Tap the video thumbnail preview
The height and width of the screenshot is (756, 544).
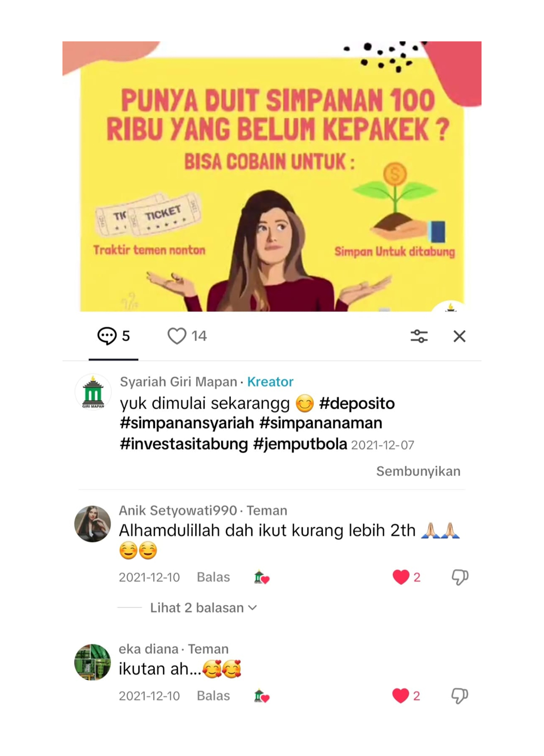[272, 176]
